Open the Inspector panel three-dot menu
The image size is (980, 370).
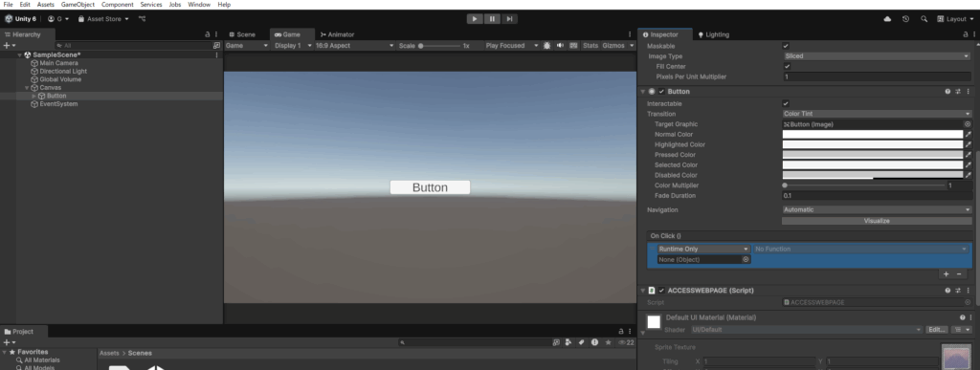973,34
